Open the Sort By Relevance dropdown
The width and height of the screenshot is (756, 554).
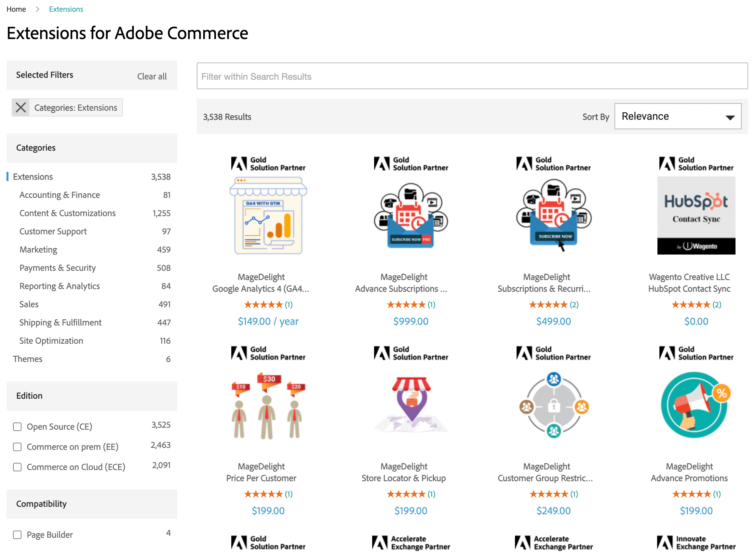pyautogui.click(x=678, y=117)
